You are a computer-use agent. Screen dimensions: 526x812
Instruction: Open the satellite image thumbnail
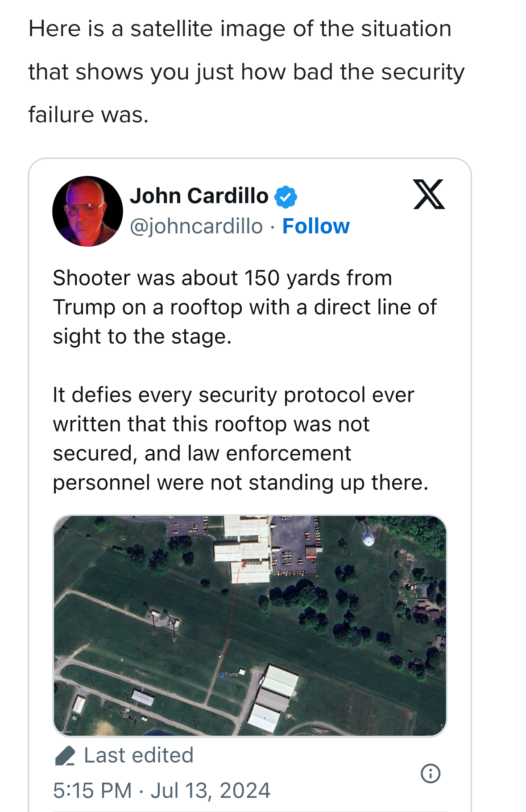(250, 626)
